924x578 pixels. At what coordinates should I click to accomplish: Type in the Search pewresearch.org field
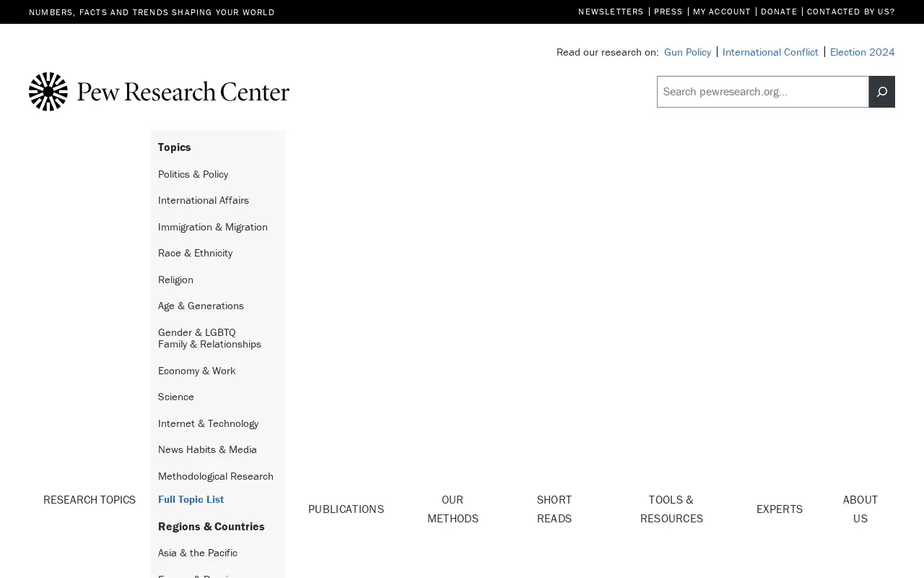tap(762, 92)
